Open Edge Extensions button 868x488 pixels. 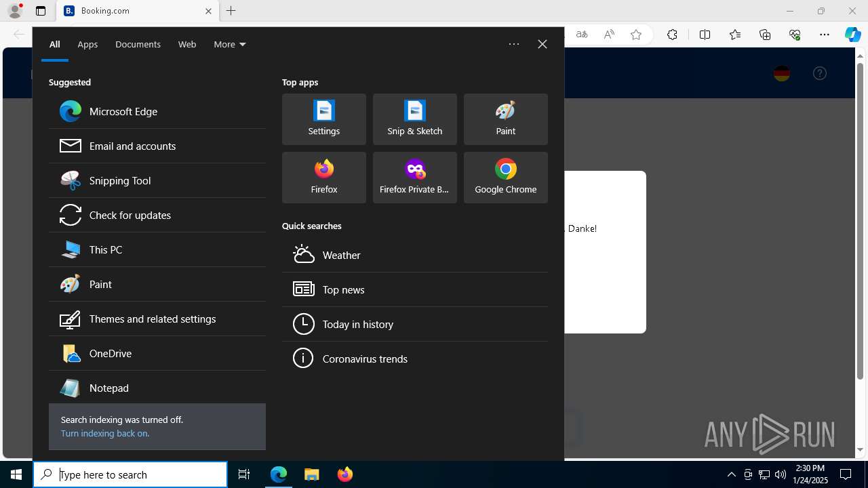click(x=672, y=35)
